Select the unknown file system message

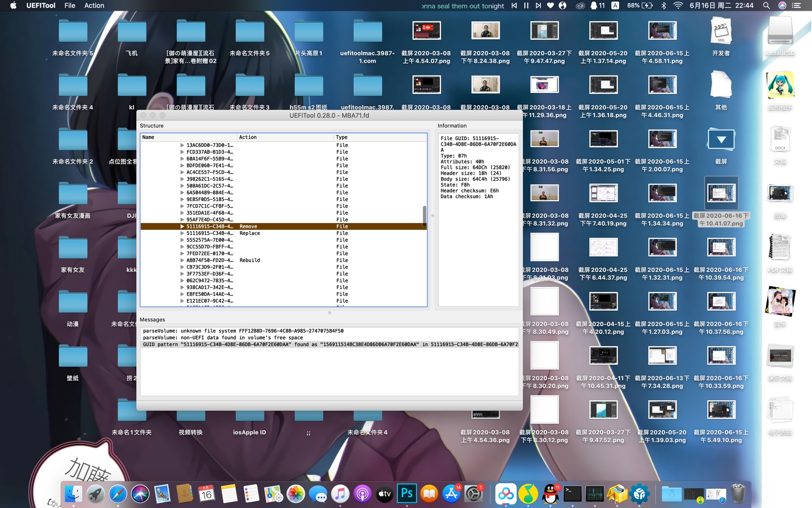tap(330, 331)
